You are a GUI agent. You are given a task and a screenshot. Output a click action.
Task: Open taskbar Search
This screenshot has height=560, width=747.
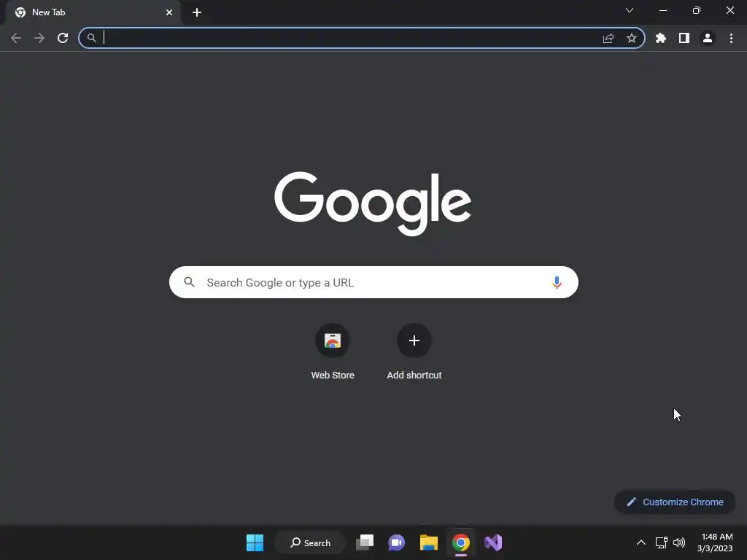pos(310,542)
